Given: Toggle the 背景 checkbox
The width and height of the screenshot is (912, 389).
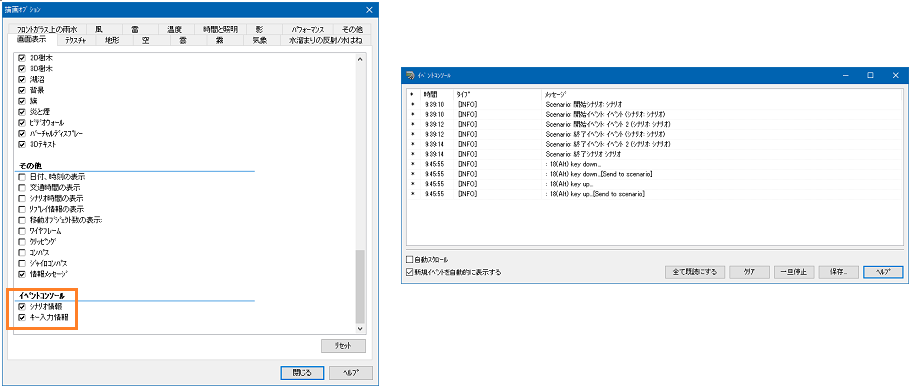Looking at the screenshot, I should [x=22, y=91].
